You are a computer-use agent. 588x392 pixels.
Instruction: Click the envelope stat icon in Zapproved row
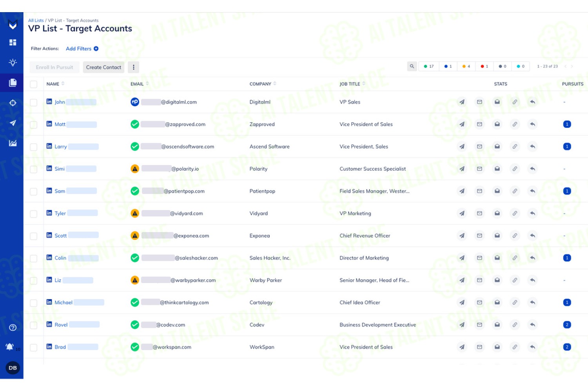(x=479, y=124)
